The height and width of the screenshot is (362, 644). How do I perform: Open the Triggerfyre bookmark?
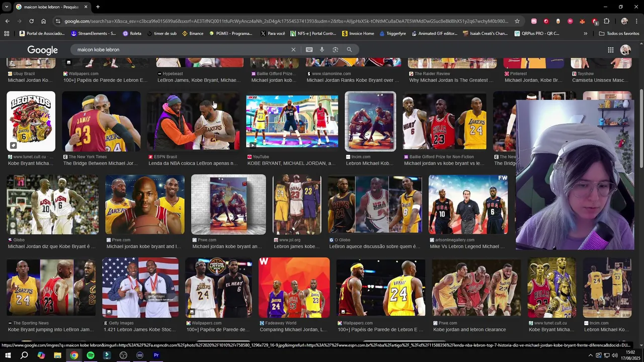point(392,34)
